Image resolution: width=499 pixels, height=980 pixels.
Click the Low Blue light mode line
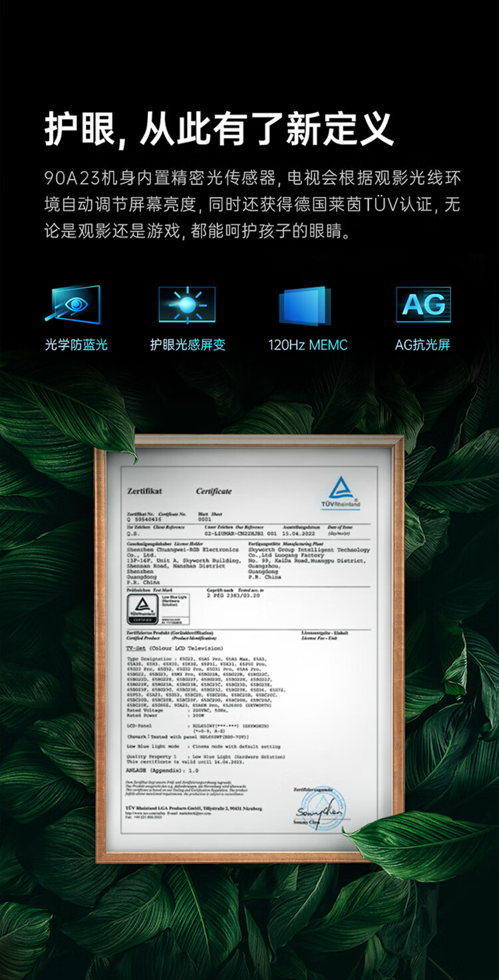(x=204, y=747)
